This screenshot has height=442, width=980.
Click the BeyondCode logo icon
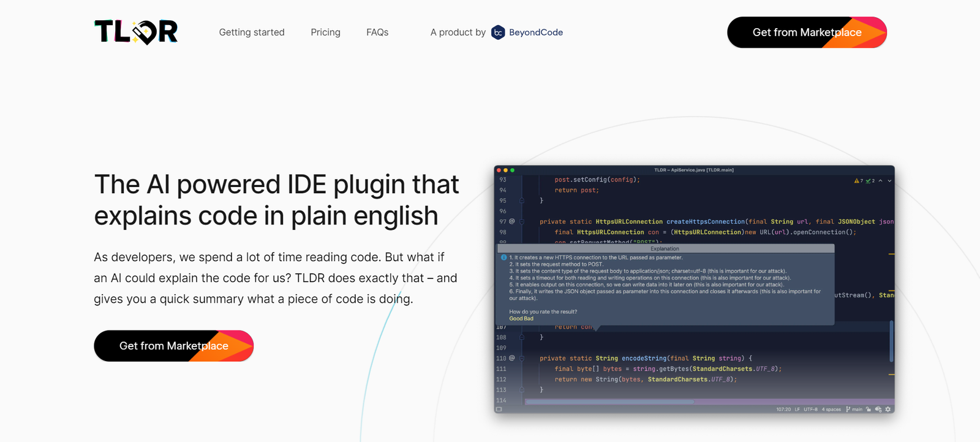[498, 32]
